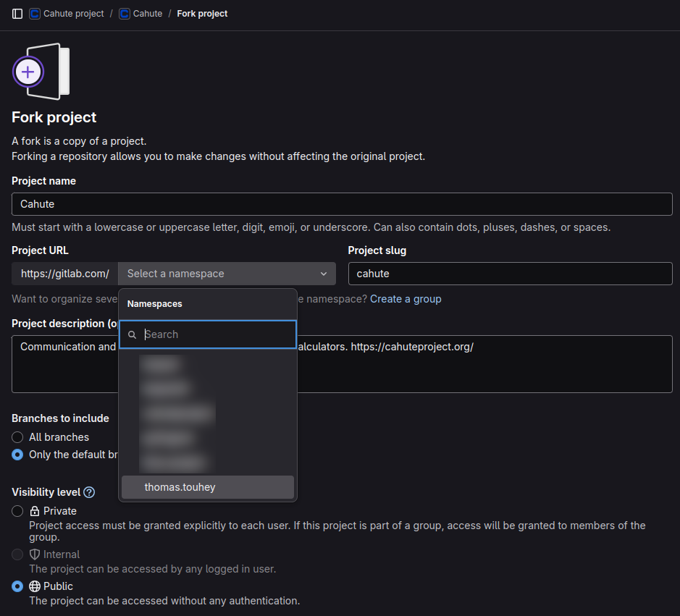Click the lock icon beside Private

34,511
